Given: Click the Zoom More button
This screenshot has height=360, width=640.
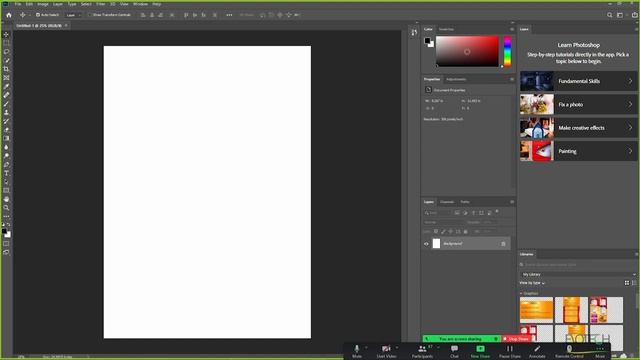Looking at the screenshot, I should [x=600, y=351].
